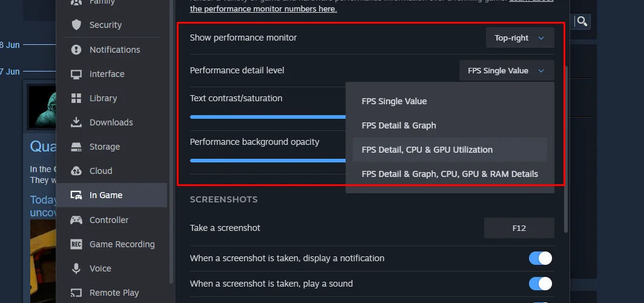Collapse the FPS Single Value dropdown

tap(507, 71)
